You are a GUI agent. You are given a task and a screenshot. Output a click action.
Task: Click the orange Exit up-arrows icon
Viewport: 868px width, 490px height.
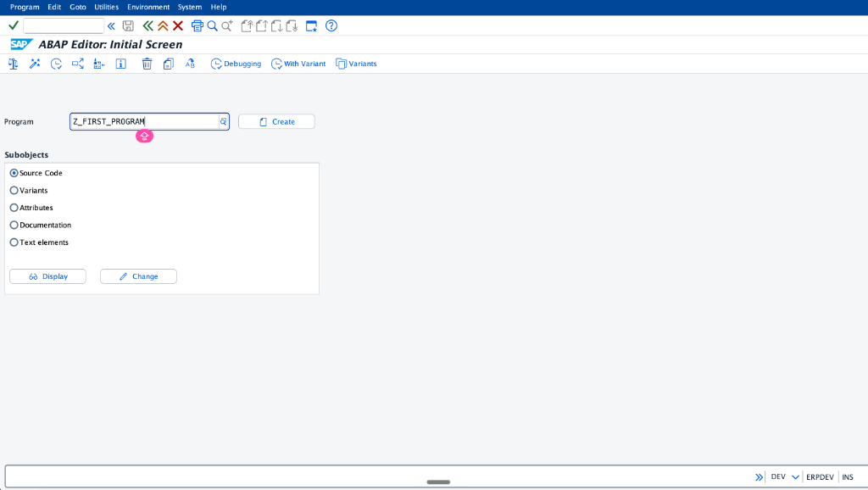pyautogui.click(x=163, y=26)
